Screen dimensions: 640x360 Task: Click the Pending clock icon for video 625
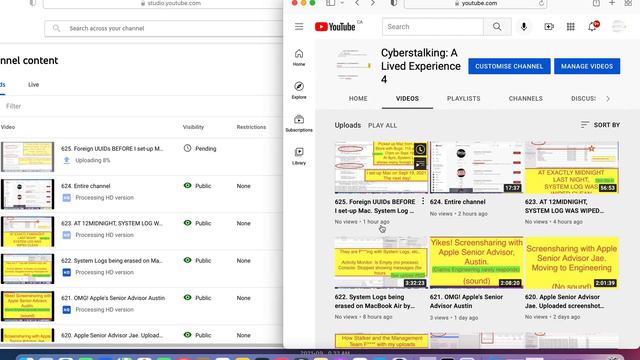[x=187, y=148]
